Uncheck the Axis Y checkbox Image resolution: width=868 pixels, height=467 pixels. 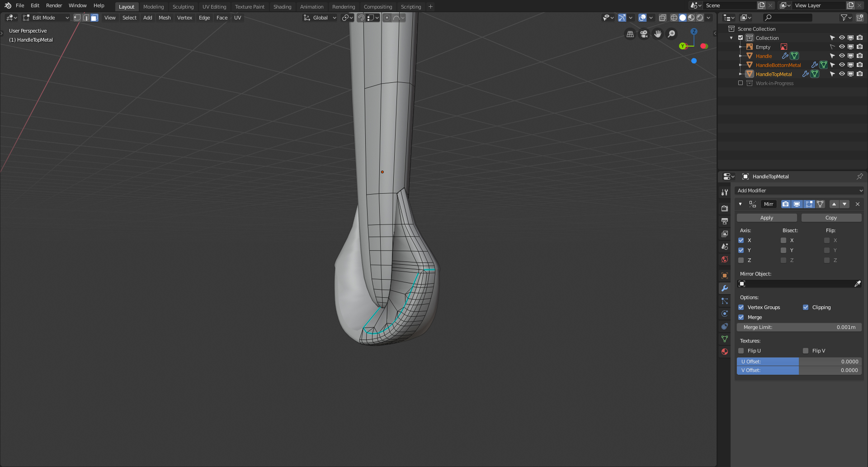click(x=741, y=250)
